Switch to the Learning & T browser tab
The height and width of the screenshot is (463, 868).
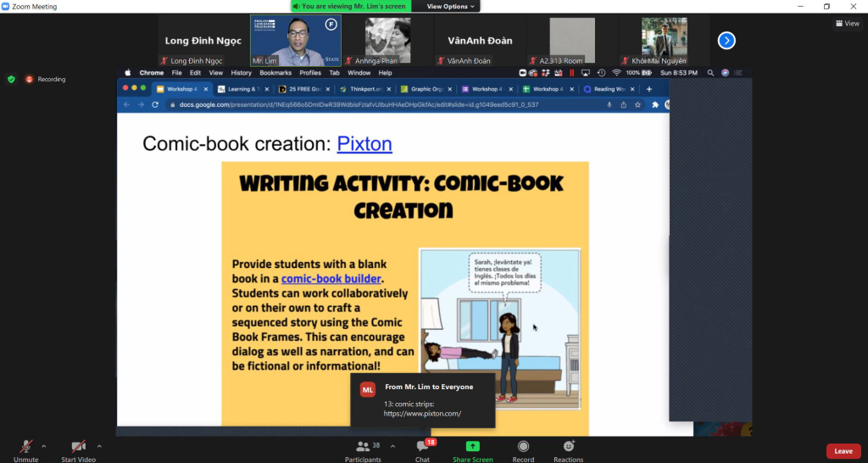click(x=243, y=88)
